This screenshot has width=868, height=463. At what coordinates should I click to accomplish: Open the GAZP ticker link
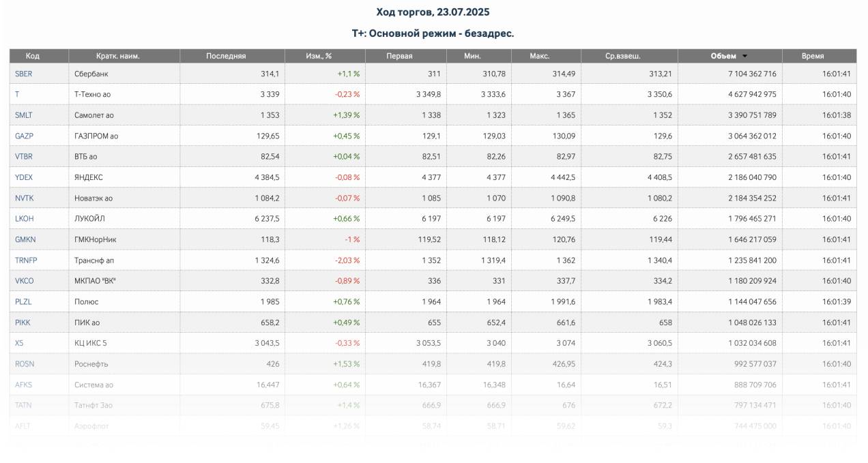(x=24, y=136)
